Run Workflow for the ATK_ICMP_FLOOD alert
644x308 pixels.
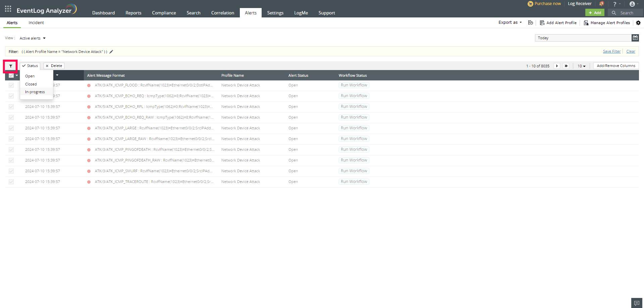tap(354, 85)
